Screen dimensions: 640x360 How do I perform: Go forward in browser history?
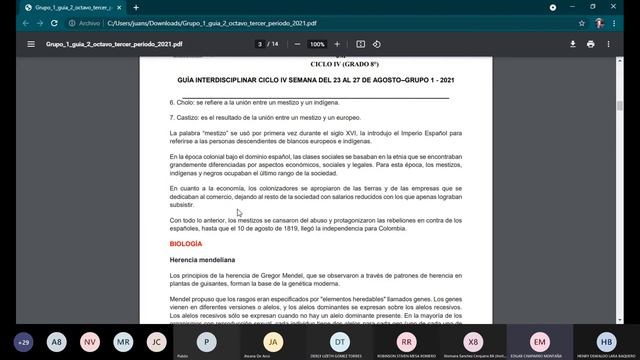click(40, 23)
